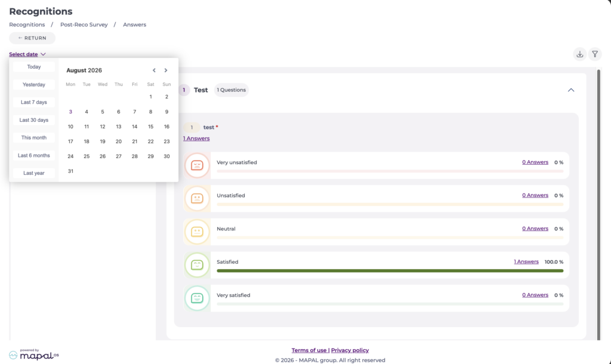Image resolution: width=611 pixels, height=364 pixels.
Task: Open 1 Answers link for Satisfied
Action: [x=526, y=261]
